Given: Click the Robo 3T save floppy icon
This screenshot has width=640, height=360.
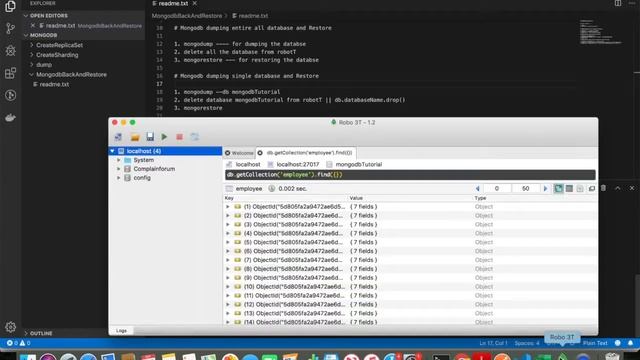Looking at the screenshot, I should 150,137.
